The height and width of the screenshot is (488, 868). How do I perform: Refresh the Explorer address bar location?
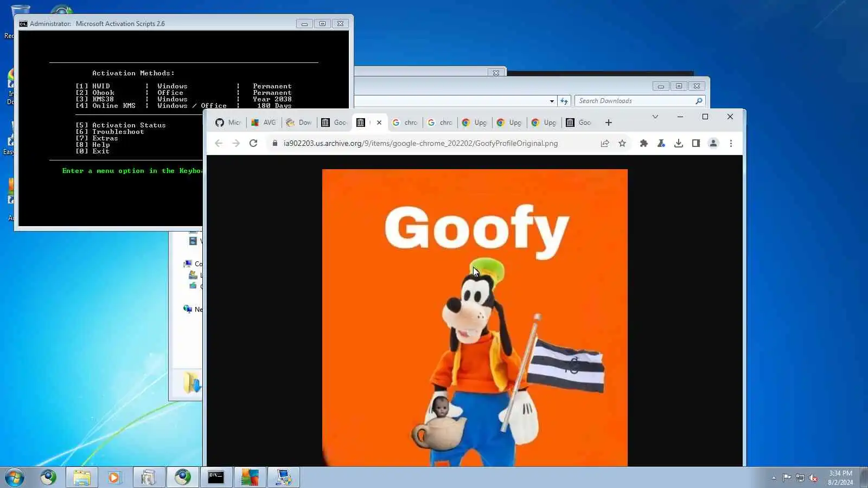click(x=564, y=101)
